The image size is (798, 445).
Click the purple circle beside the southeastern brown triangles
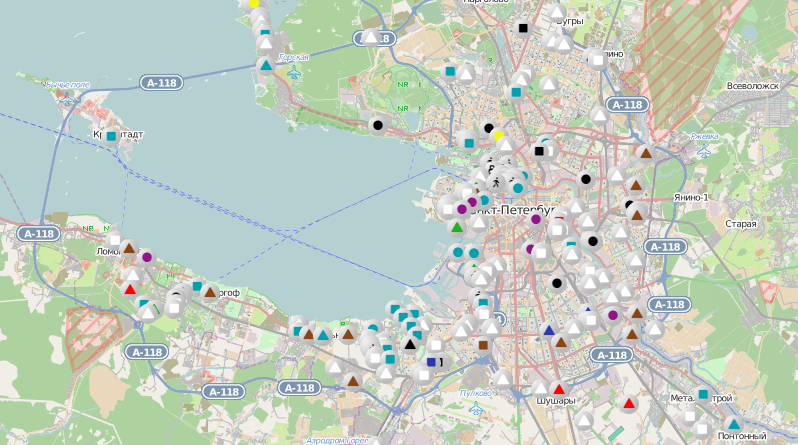[x=613, y=315]
